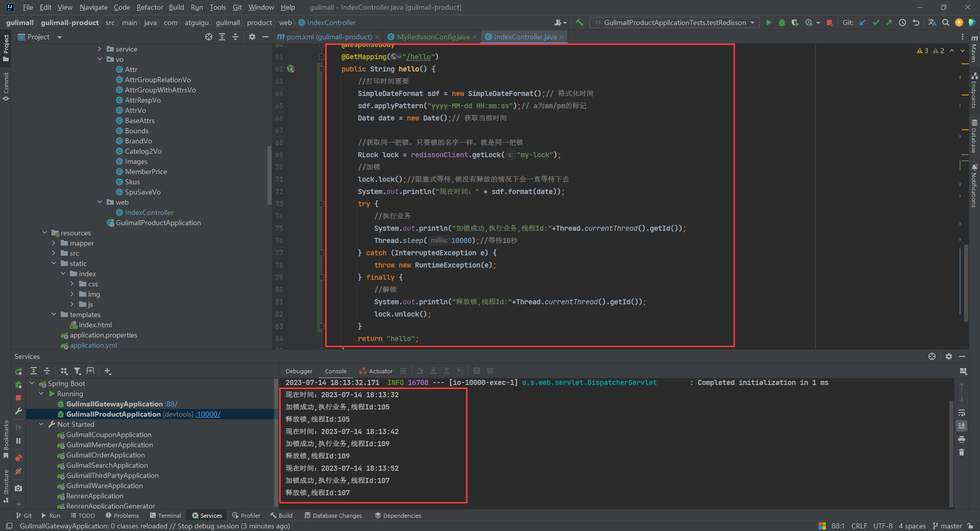Click the Git update project arrow
The height and width of the screenshot is (531, 980).
(x=863, y=22)
